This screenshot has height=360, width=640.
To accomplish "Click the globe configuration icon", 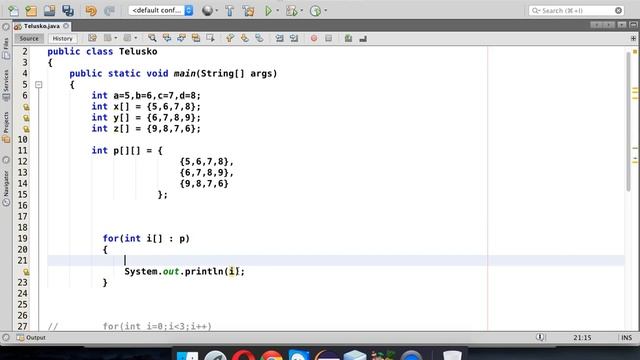I will tap(207, 11).
